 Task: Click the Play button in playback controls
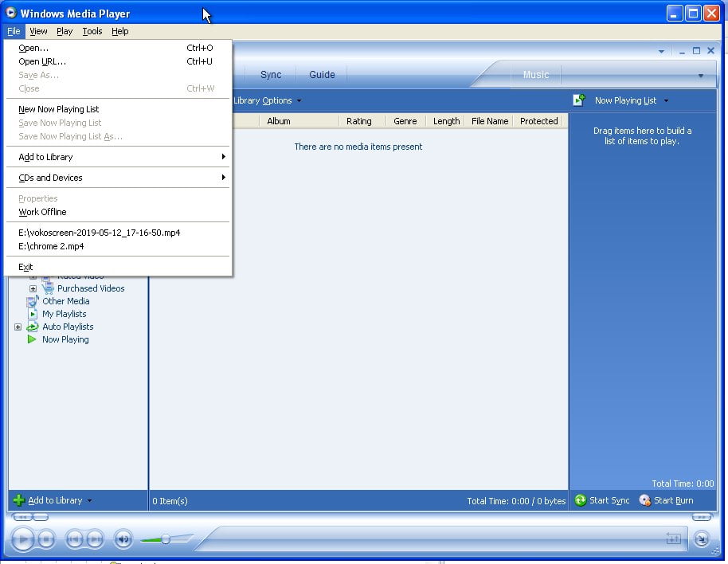22,539
